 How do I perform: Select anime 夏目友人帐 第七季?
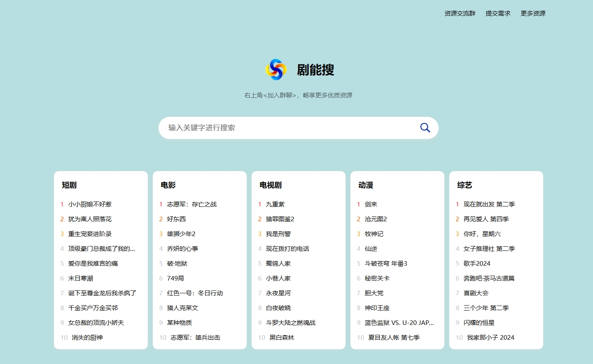(x=394, y=338)
